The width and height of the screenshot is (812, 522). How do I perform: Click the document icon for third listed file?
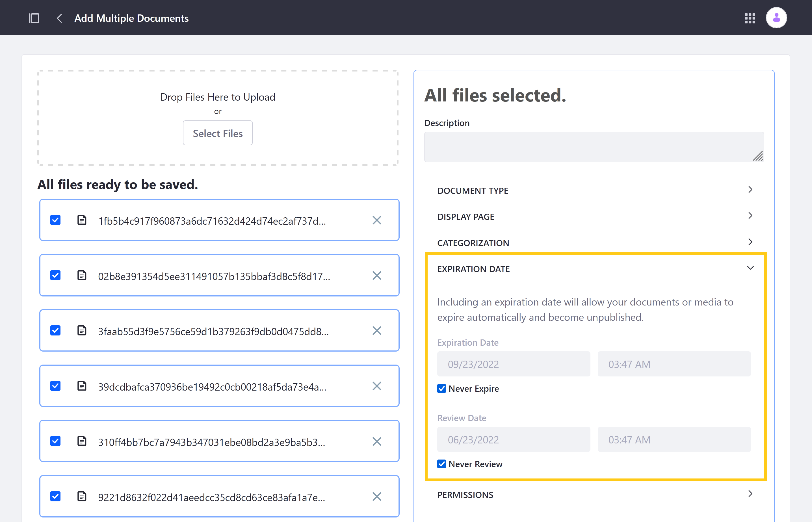click(x=82, y=330)
